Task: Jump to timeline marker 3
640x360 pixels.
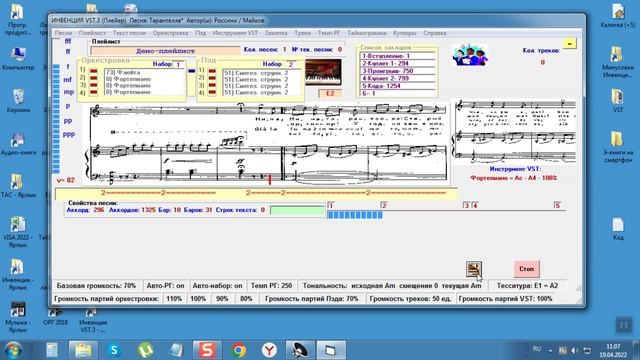Action: 466,205
